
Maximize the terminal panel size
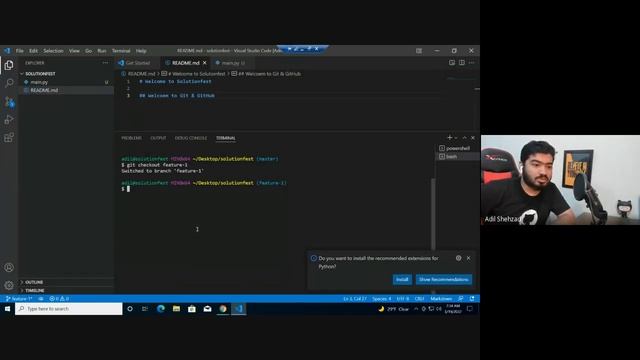tap(464, 138)
